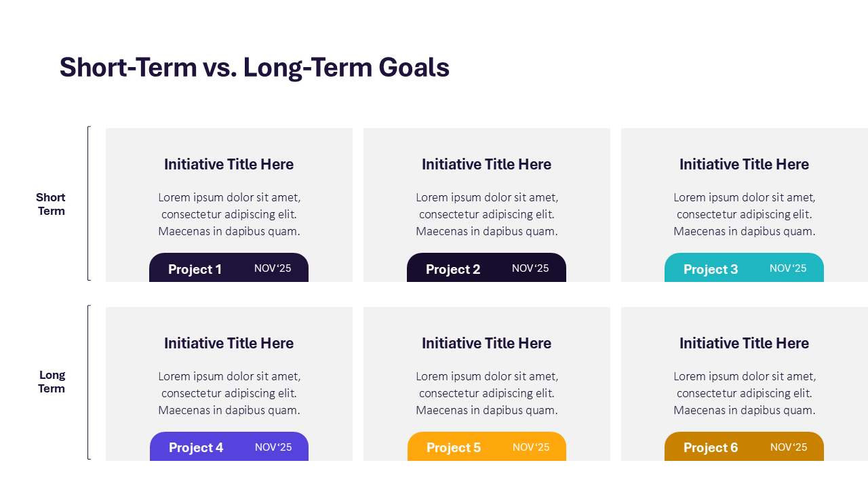Click the NOV'25 date beside Project 5
The height and width of the screenshot is (488, 868).
(531, 447)
